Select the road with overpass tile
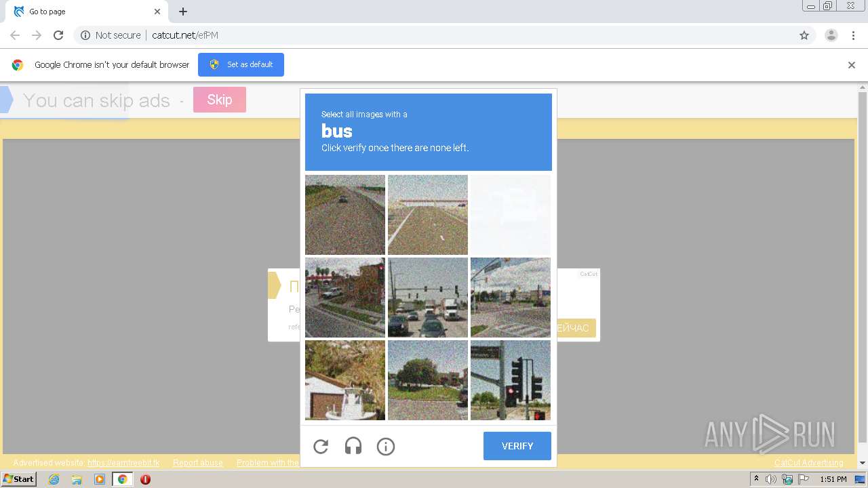 point(428,215)
